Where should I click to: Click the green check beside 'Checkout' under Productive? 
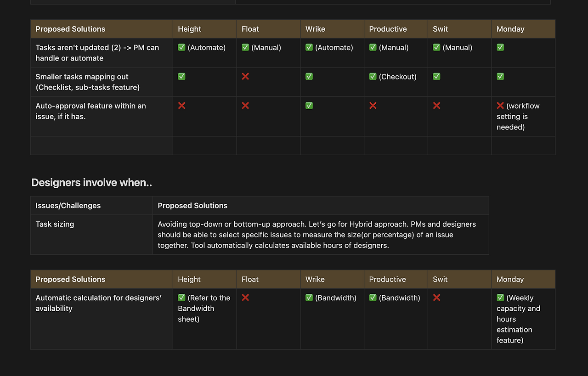373,77
